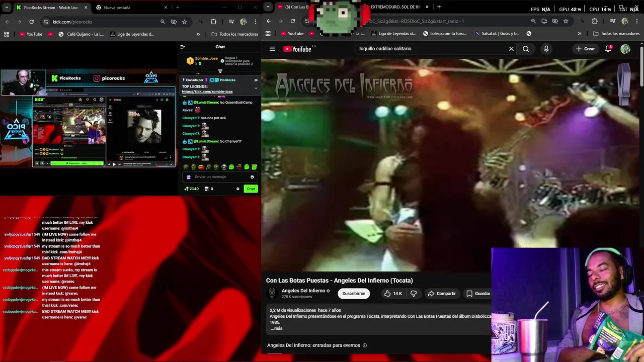Open new tab in YouTube browser window
644x362 pixels.
click(x=439, y=7)
